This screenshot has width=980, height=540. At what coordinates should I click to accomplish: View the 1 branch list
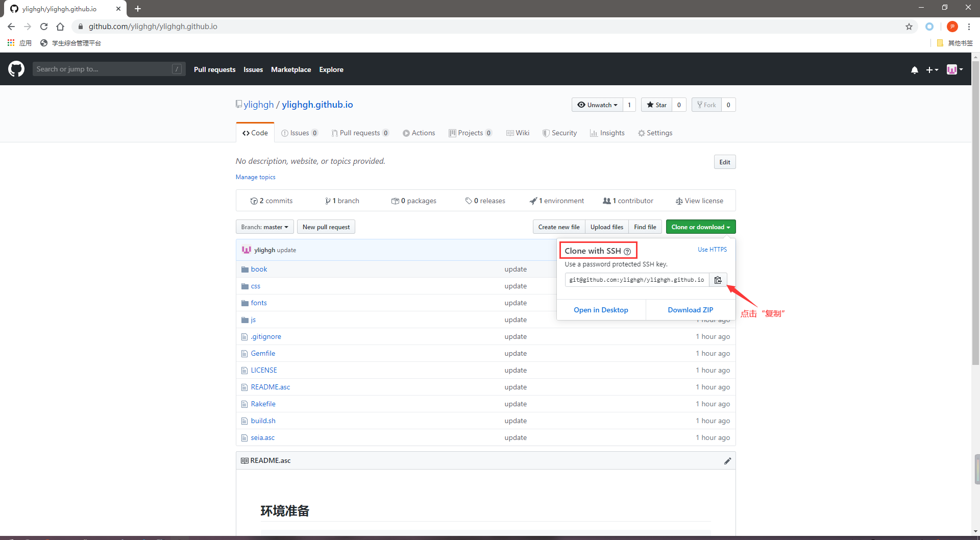tap(342, 201)
